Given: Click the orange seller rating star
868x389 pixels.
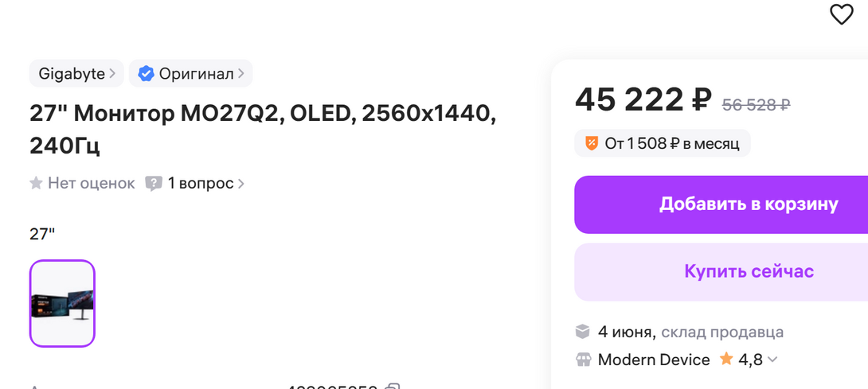Looking at the screenshot, I should (726, 360).
